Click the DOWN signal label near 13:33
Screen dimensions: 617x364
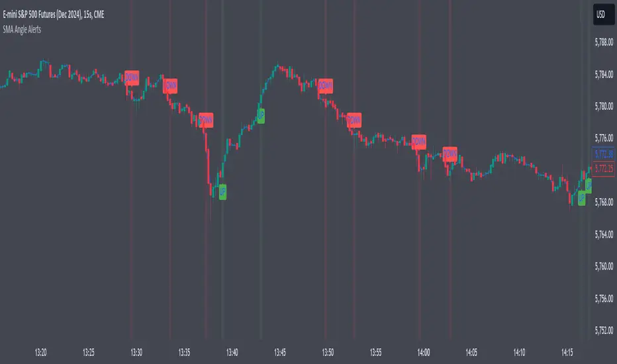(x=170, y=85)
